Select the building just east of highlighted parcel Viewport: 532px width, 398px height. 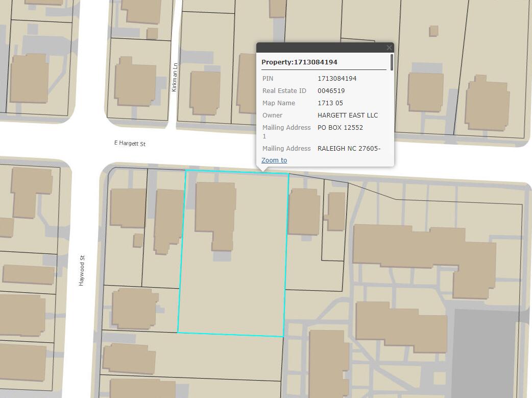(x=304, y=212)
